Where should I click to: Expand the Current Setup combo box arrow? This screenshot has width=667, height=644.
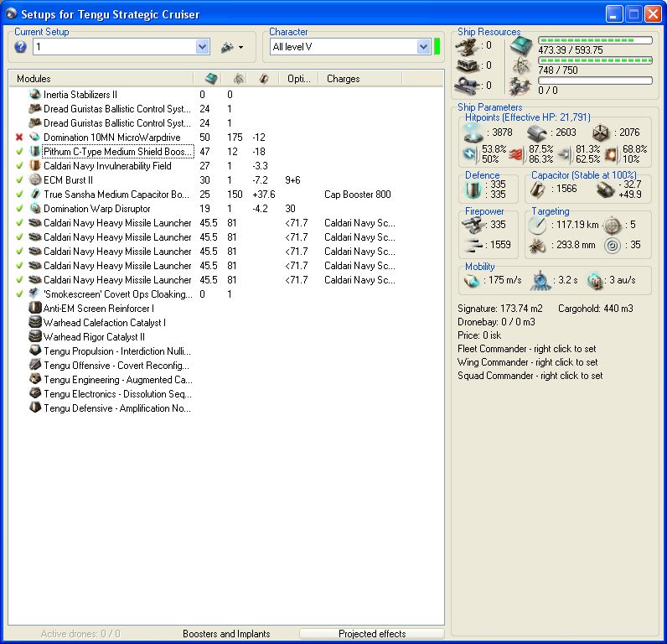203,46
